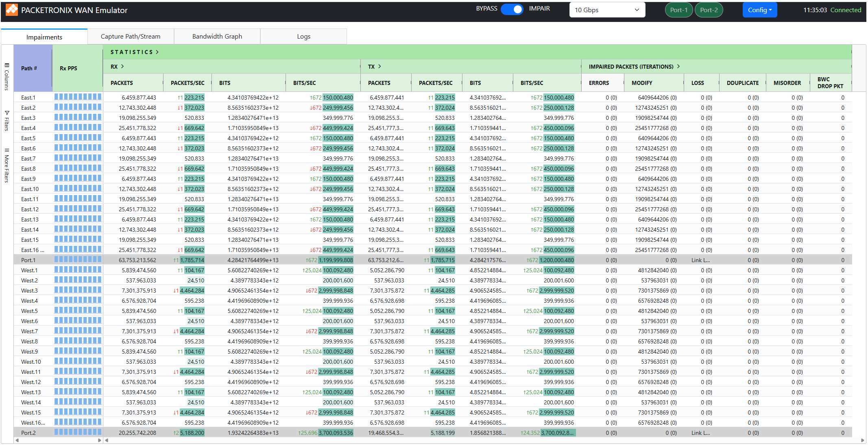This screenshot has height=445, width=868.
Task: Sort by the TX PACKETS column header
Action: (386, 83)
